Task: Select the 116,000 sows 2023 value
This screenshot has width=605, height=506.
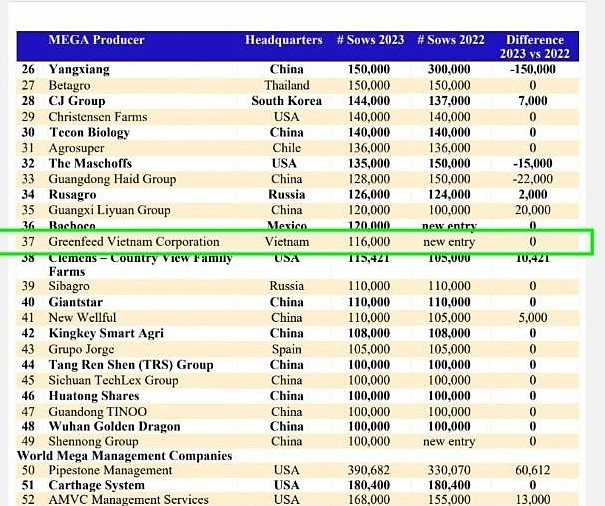Action: pyautogui.click(x=369, y=242)
